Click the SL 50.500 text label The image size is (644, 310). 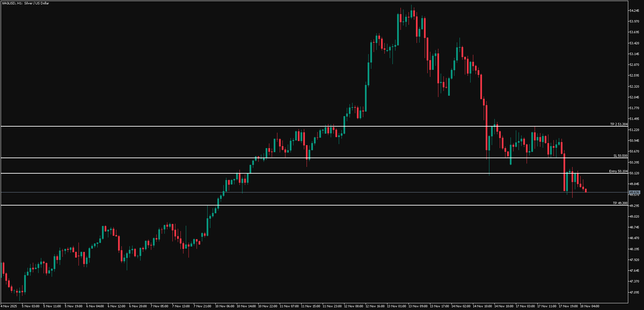coord(621,156)
